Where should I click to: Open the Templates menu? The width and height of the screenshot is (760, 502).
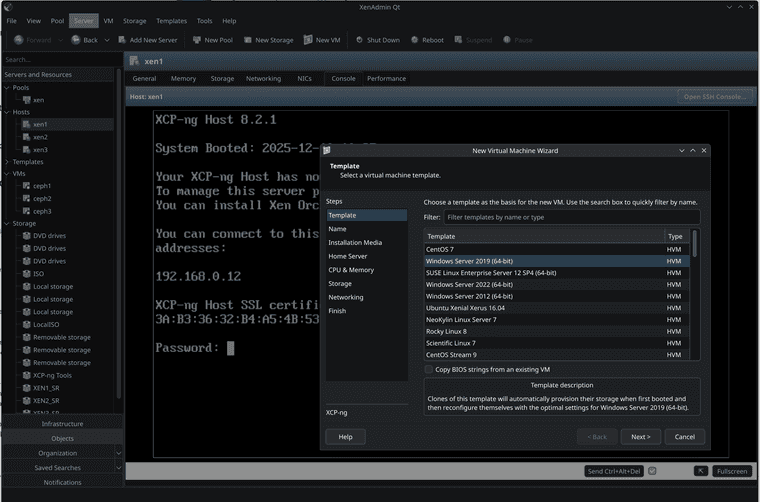click(171, 20)
